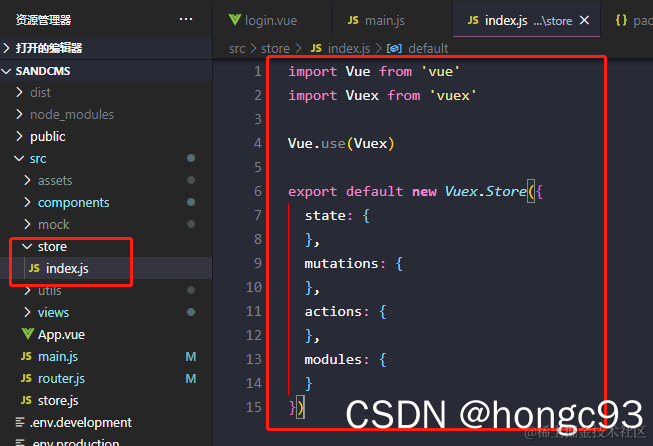Screen dimensions: 653x446
Task: Click the 'Vue.use(Vuex)' code line
Action: pos(341,144)
